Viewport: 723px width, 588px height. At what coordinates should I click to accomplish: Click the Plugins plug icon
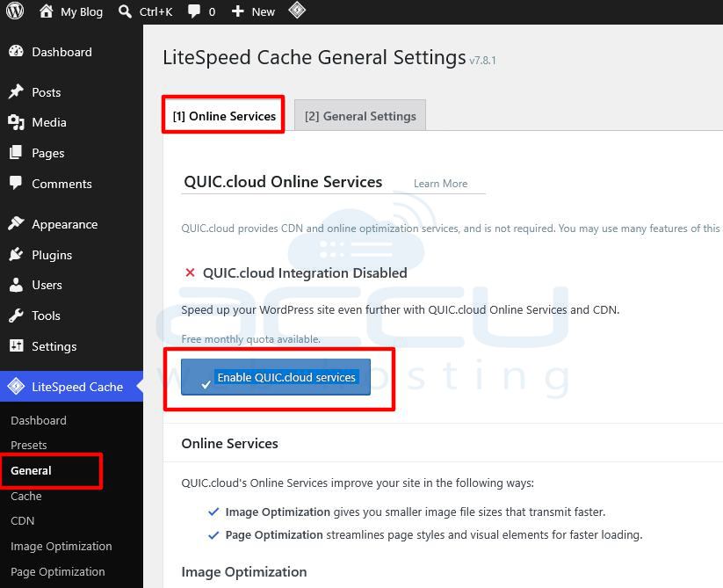16,255
